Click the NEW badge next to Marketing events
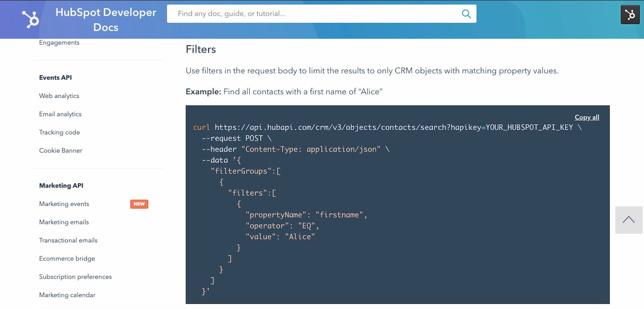Screen dimensions: 644x309 click(x=139, y=204)
